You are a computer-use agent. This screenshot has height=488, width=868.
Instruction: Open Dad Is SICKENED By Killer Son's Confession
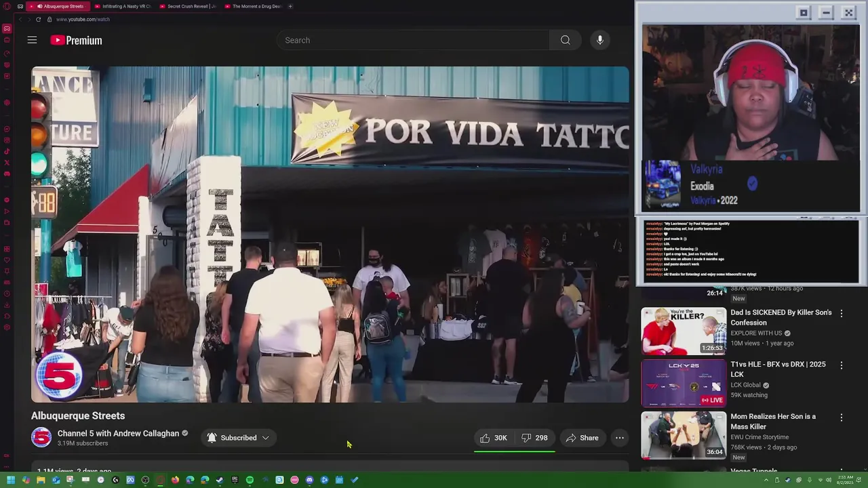781,317
